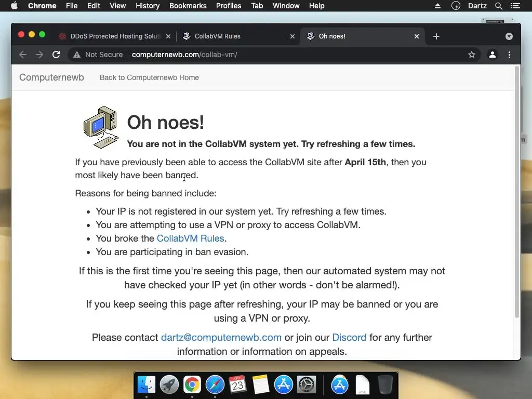Open the Discord link

click(x=349, y=337)
